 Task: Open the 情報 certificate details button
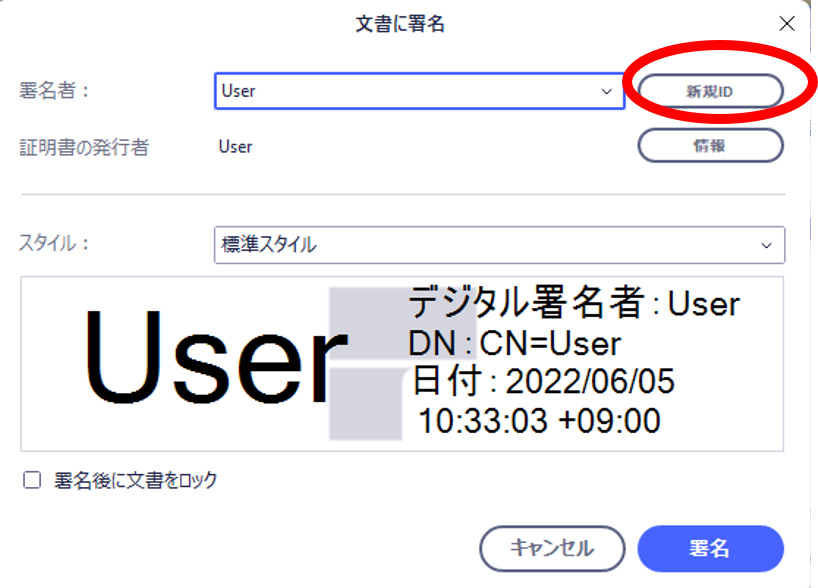710,145
